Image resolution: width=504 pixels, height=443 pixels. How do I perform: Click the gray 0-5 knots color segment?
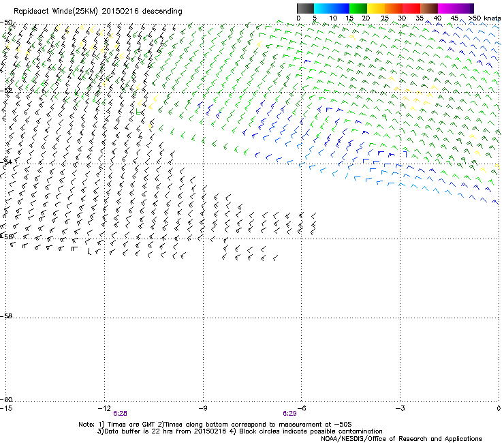(x=305, y=8)
